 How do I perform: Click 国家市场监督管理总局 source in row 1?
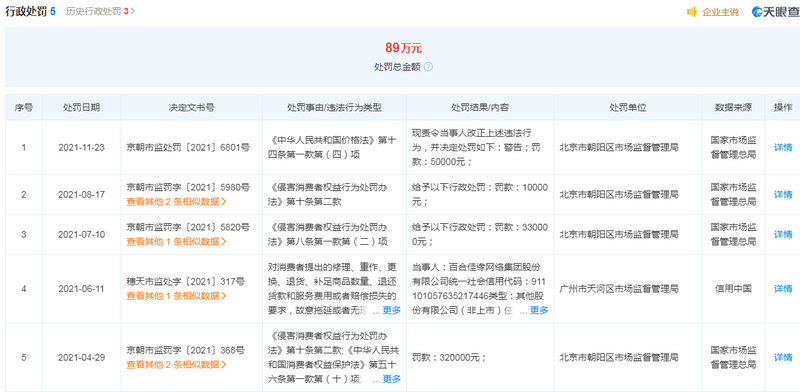point(733,148)
